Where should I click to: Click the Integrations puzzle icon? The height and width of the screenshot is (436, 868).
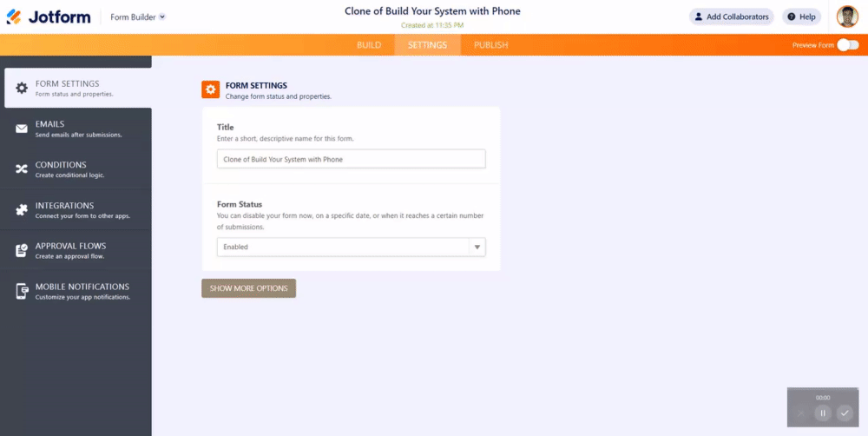point(22,210)
